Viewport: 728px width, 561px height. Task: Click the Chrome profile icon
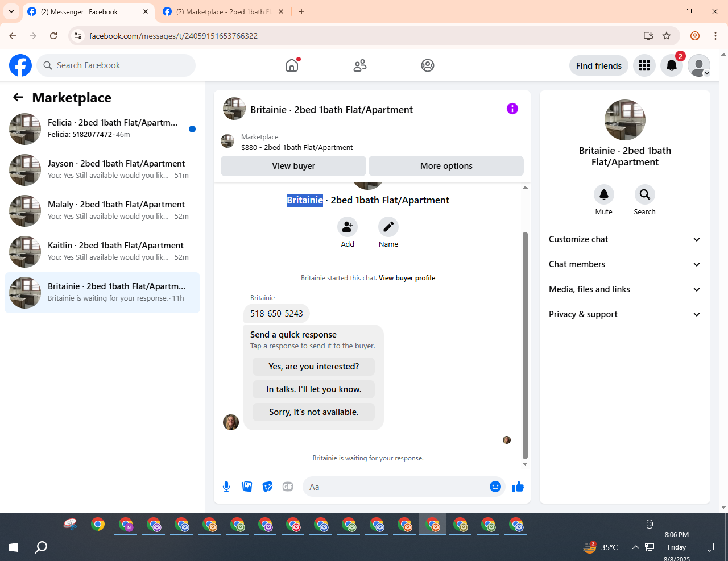coord(695,36)
